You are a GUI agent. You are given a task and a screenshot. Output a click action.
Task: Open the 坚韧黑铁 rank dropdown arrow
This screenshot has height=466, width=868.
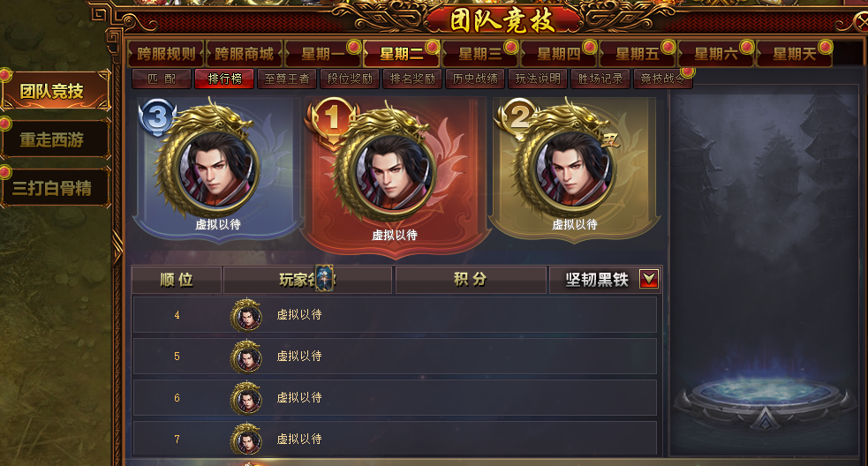[648, 279]
